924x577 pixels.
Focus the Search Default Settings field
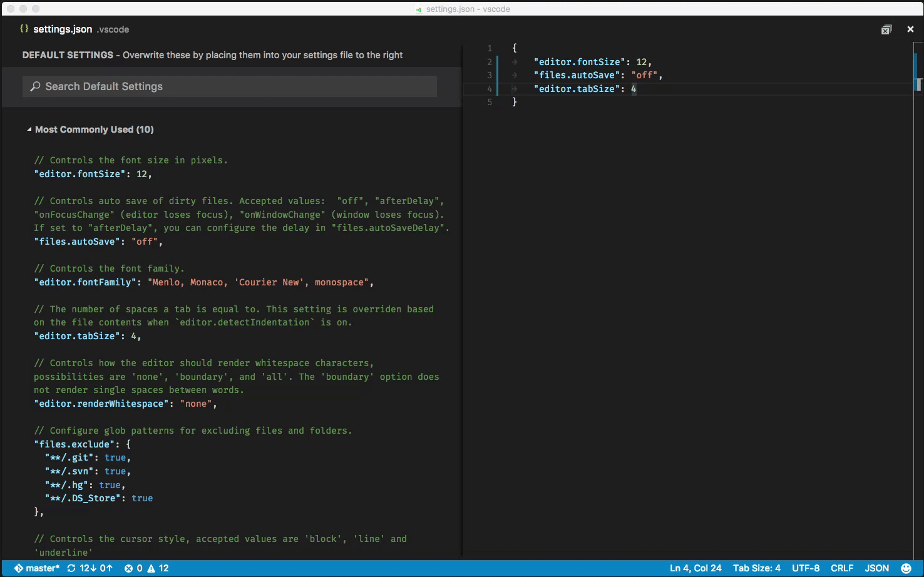tap(230, 86)
